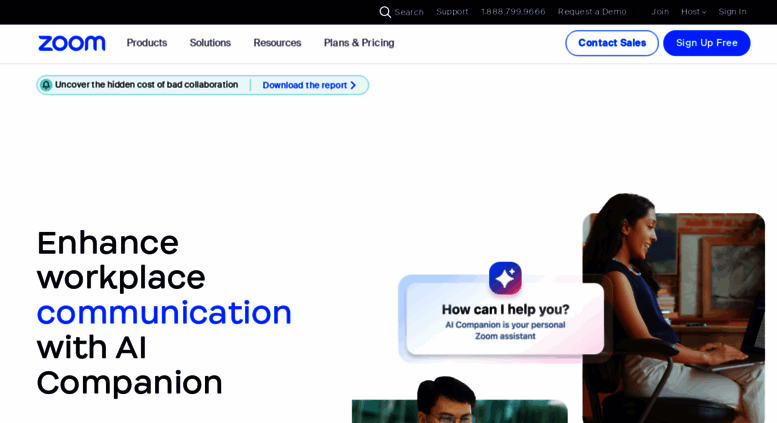The width and height of the screenshot is (777, 423).
Task: Click the How can I help you card
Action: coord(505,318)
